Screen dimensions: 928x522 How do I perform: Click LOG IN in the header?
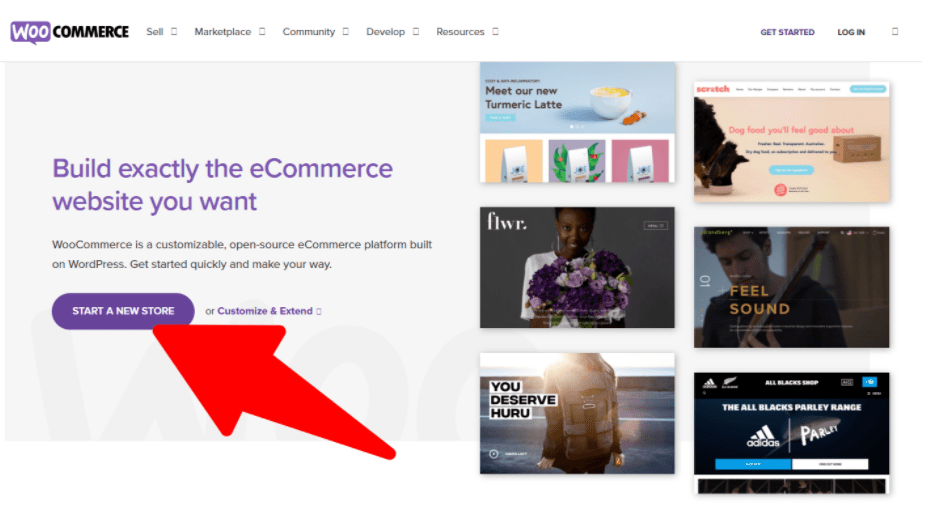851,32
